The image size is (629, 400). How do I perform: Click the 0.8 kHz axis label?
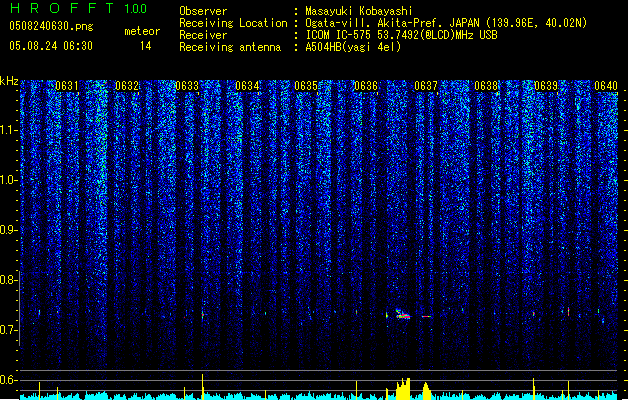click(x=8, y=280)
